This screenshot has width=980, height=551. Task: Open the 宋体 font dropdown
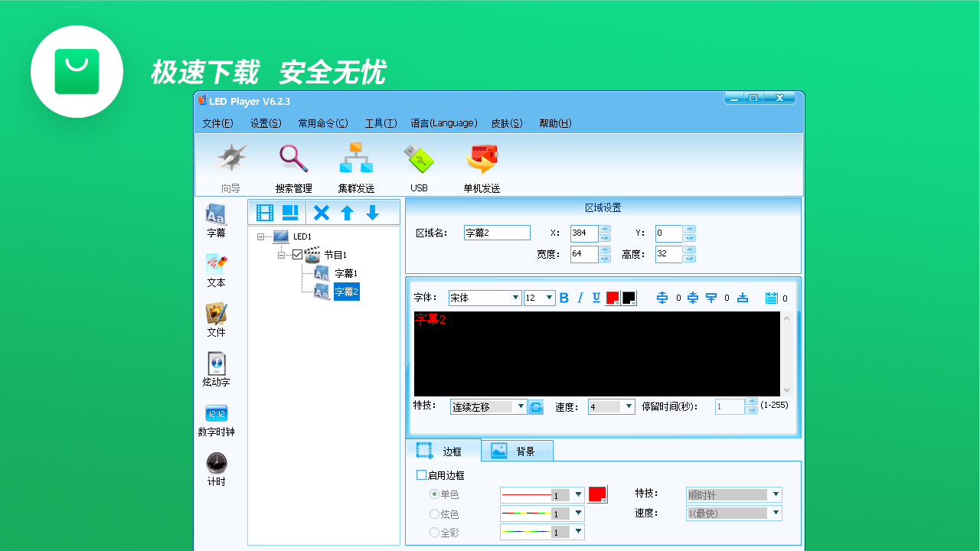point(515,298)
